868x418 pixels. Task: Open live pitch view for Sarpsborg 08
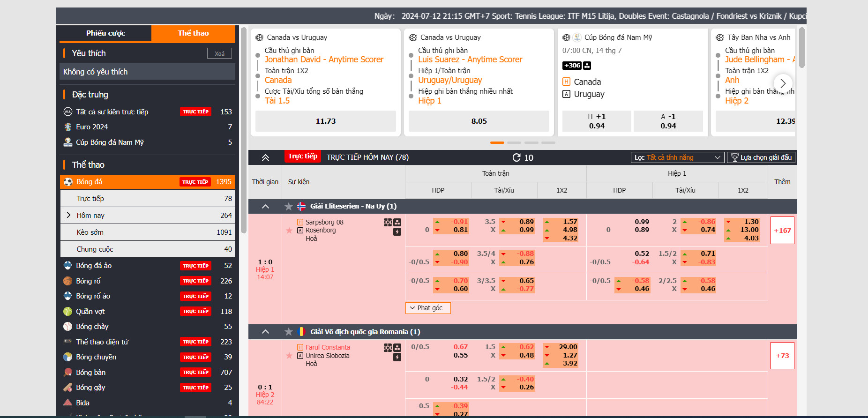click(x=388, y=222)
